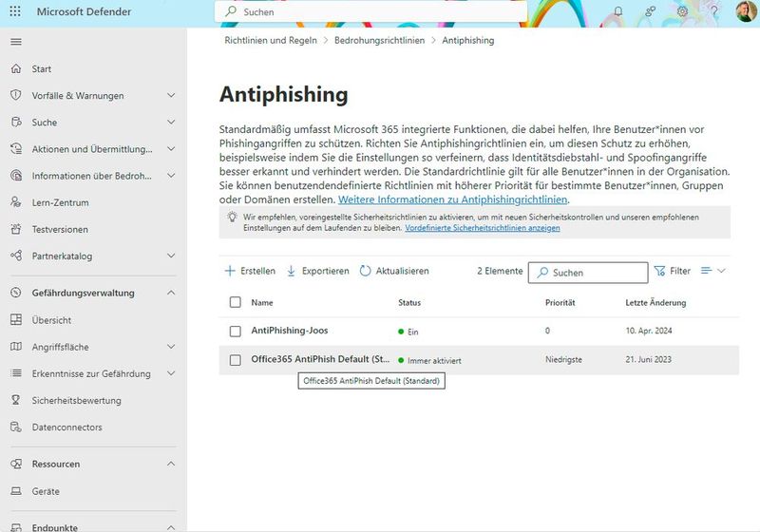
Task: Focus the policy list Suchen field
Action: 588,273
